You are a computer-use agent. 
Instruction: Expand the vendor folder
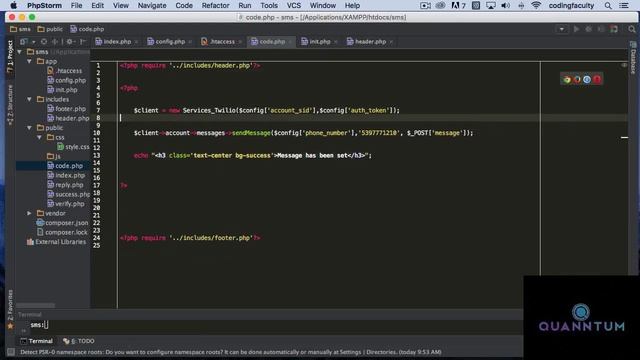pyautogui.click(x=29, y=213)
